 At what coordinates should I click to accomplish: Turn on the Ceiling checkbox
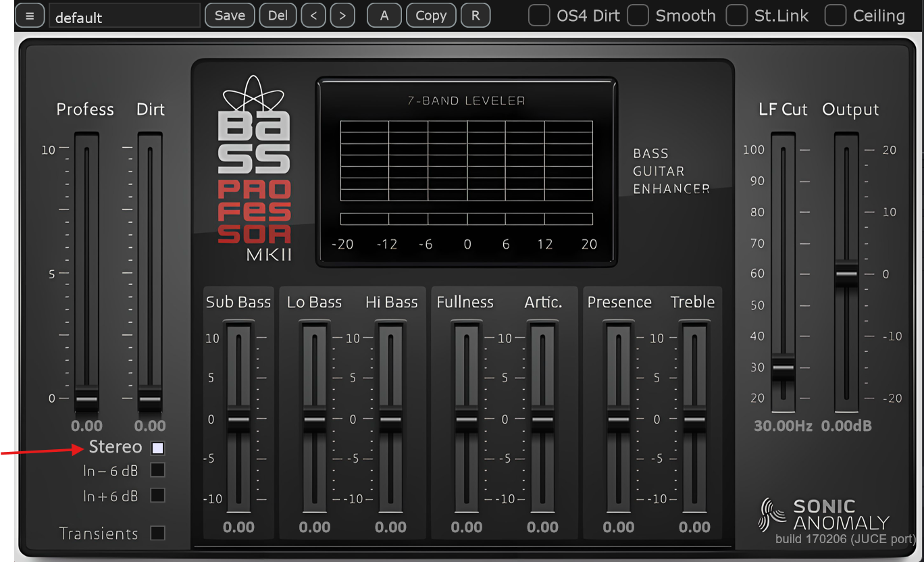[836, 16]
